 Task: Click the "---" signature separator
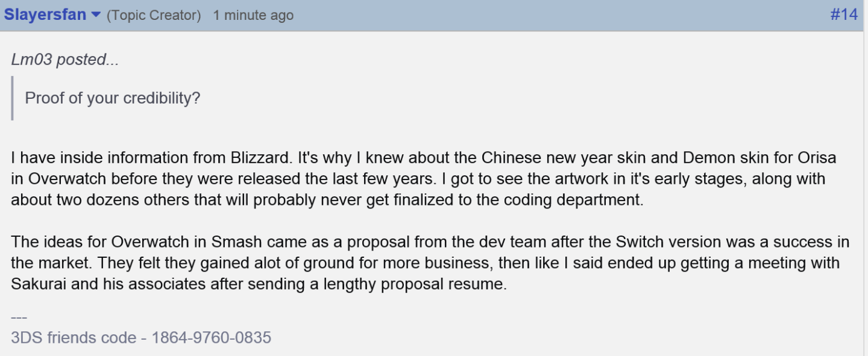click(19, 317)
